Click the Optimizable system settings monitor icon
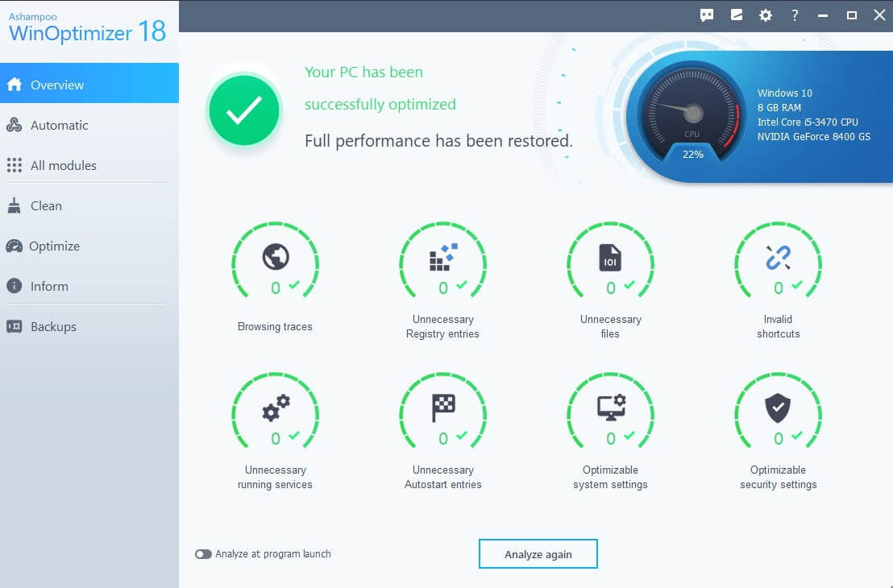The width and height of the screenshot is (893, 588). 610,408
